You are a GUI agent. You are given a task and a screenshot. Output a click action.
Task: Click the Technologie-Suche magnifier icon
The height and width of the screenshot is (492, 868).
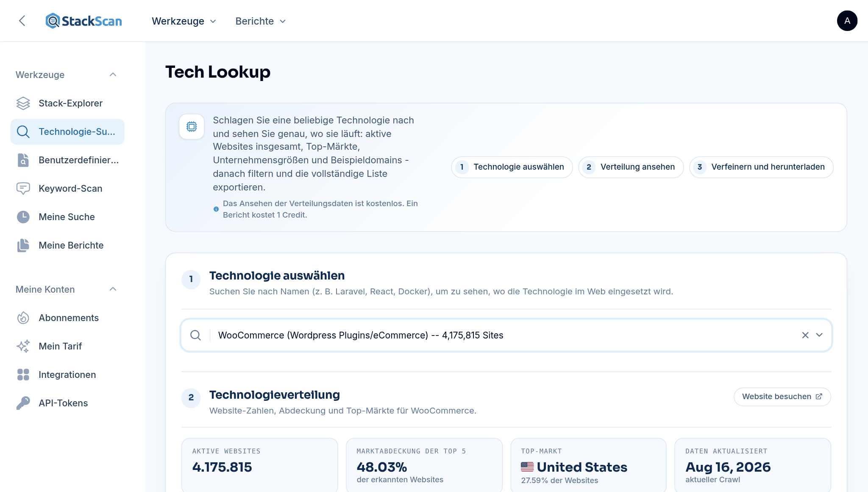point(23,131)
